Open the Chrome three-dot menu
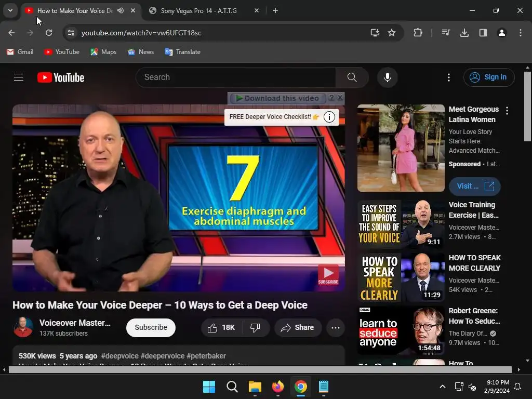Screen dimensions: 532x399 click(521, 33)
